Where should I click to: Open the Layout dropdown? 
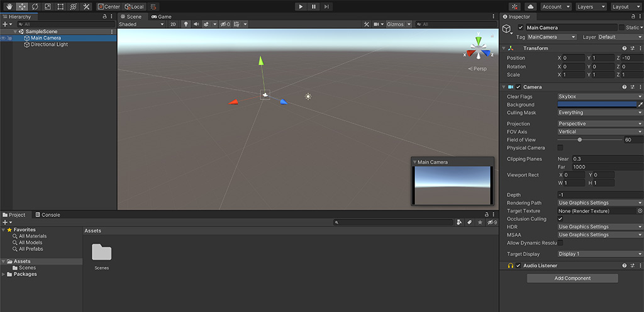pyautogui.click(x=626, y=6)
